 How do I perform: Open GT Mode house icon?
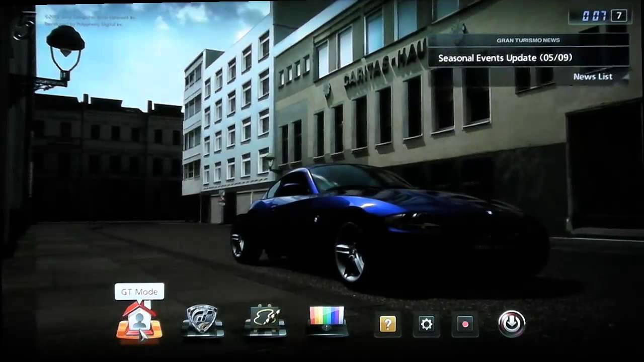coord(139,322)
